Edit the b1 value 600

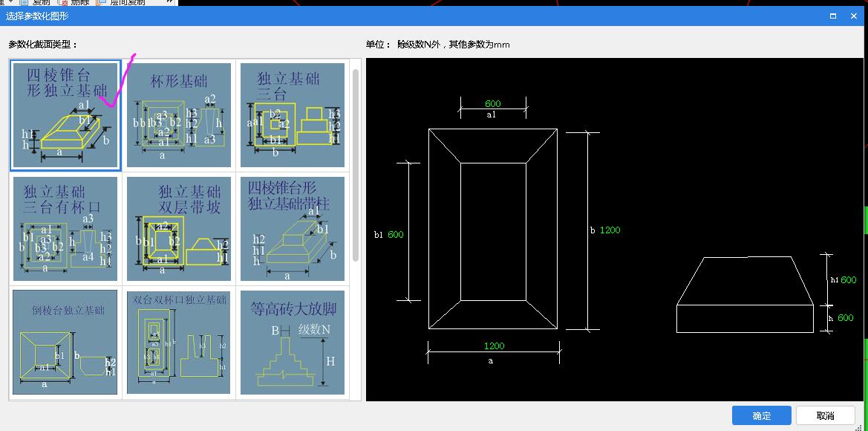point(395,234)
